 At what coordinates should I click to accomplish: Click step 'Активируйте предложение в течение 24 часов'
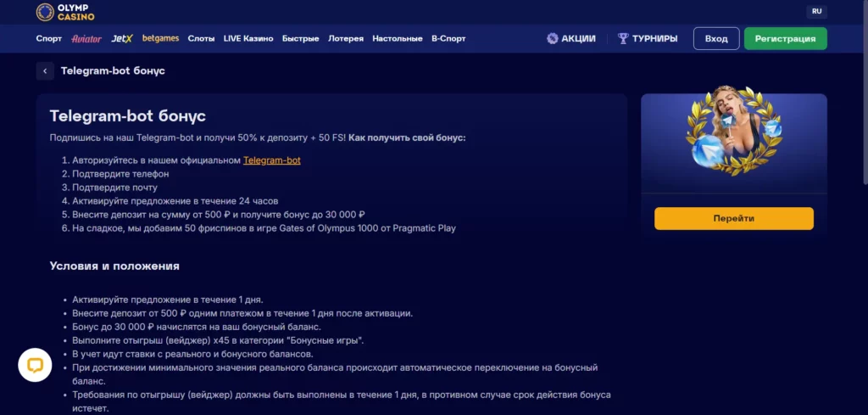point(175,200)
